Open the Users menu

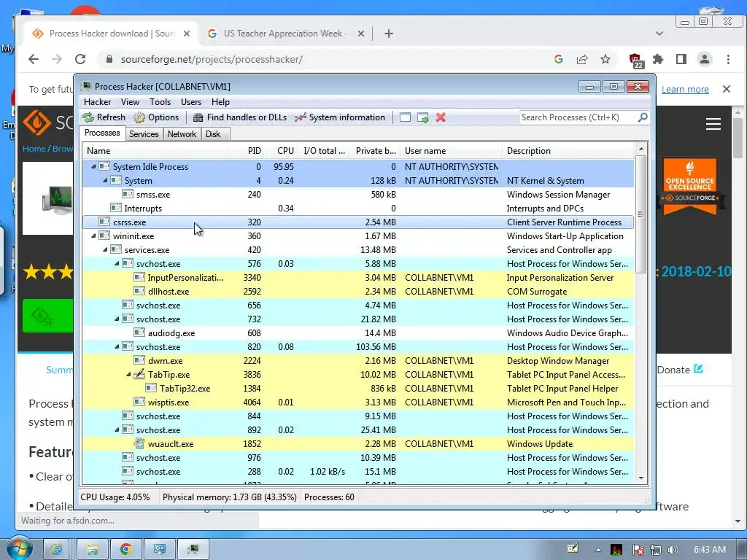pyautogui.click(x=191, y=102)
